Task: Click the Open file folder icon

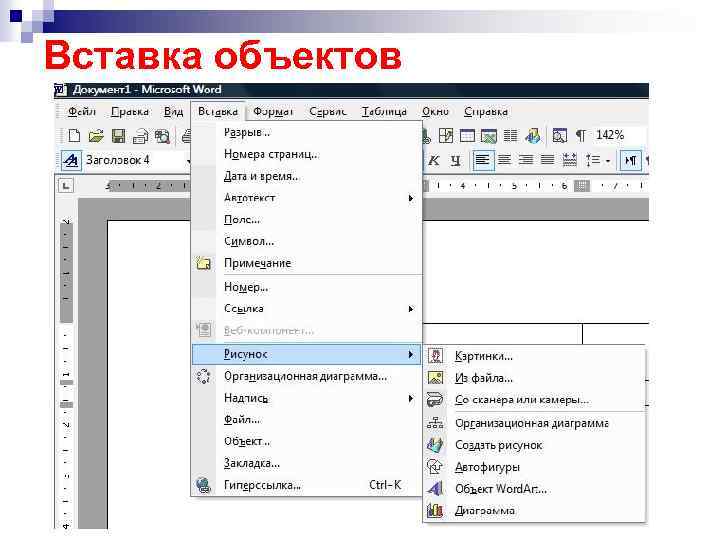Action: (x=96, y=135)
